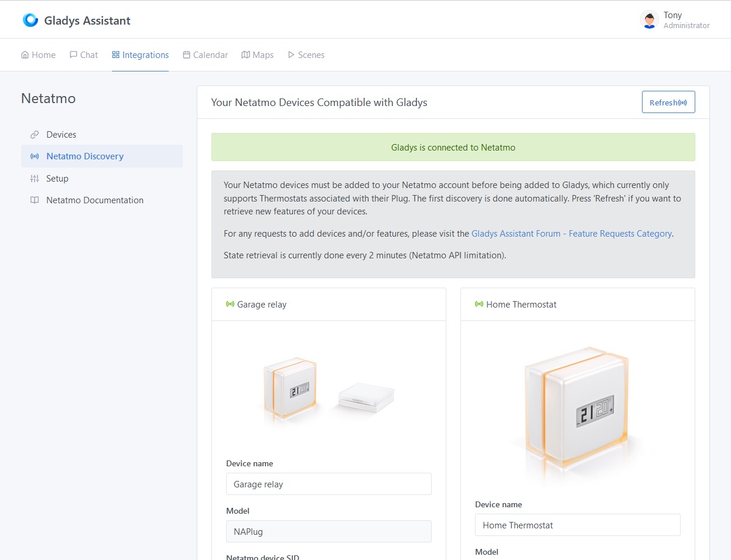
Task: Select the Home Thermostat name input box
Action: [x=578, y=525]
